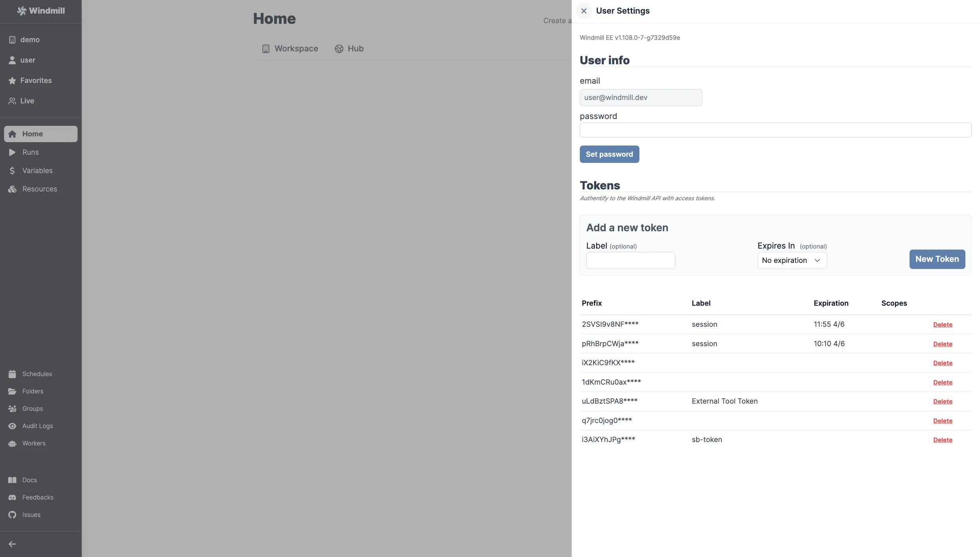Click the Set password button
980x557 pixels.
click(609, 154)
